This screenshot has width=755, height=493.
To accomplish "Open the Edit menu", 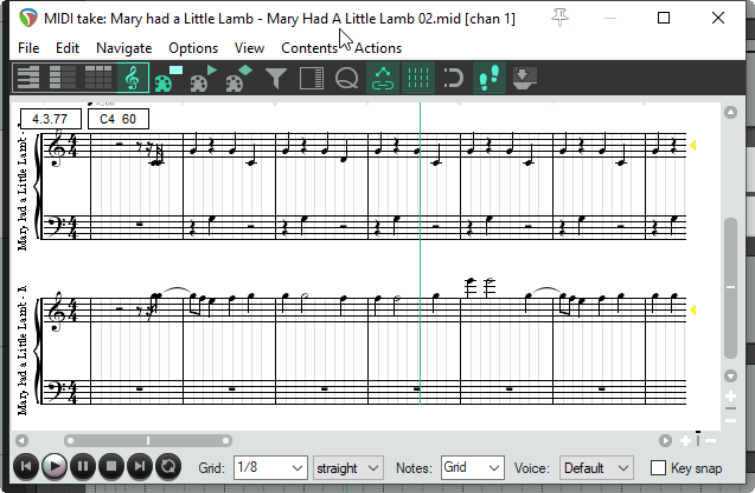I will (67, 48).
